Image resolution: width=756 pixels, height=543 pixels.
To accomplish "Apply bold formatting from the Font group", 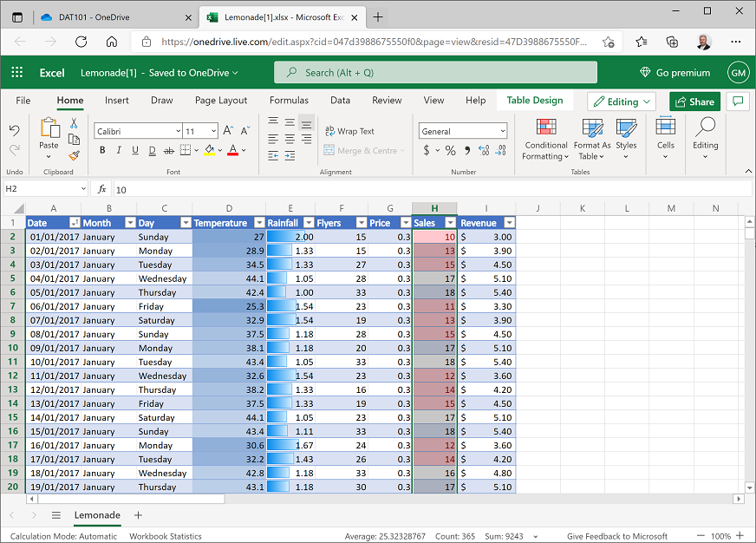I will point(102,150).
